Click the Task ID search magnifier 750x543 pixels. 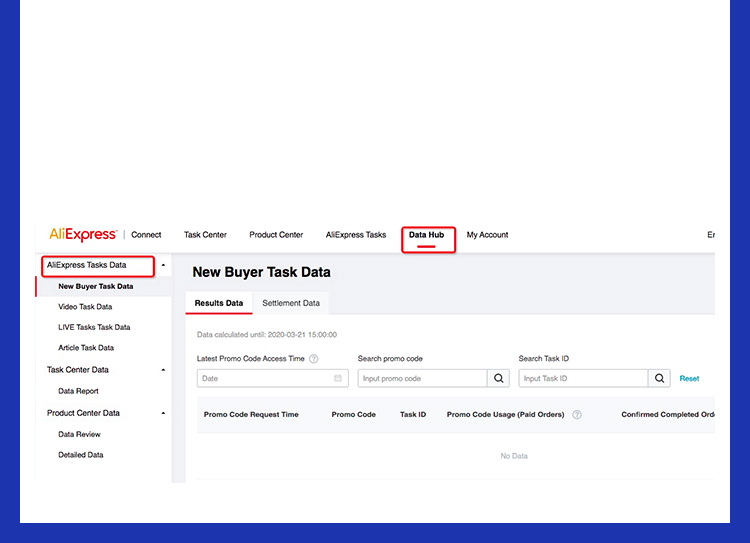[x=659, y=378]
